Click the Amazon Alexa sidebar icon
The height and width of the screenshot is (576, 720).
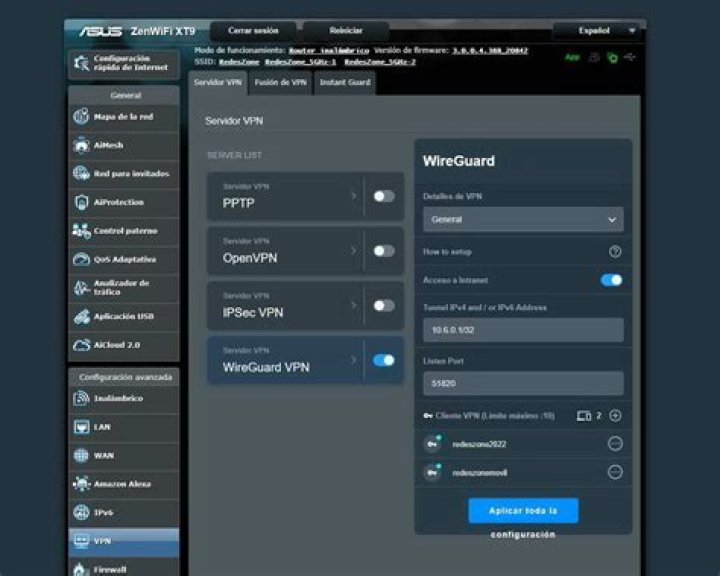point(82,484)
